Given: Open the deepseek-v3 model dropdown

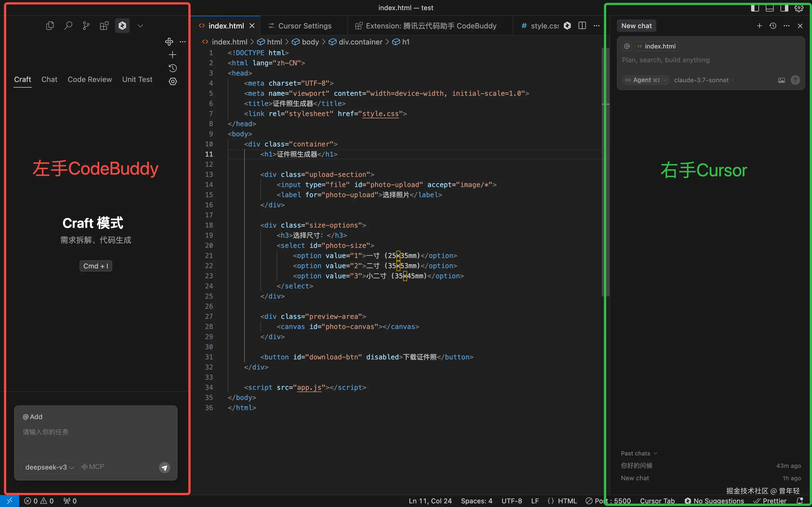Looking at the screenshot, I should (x=49, y=467).
